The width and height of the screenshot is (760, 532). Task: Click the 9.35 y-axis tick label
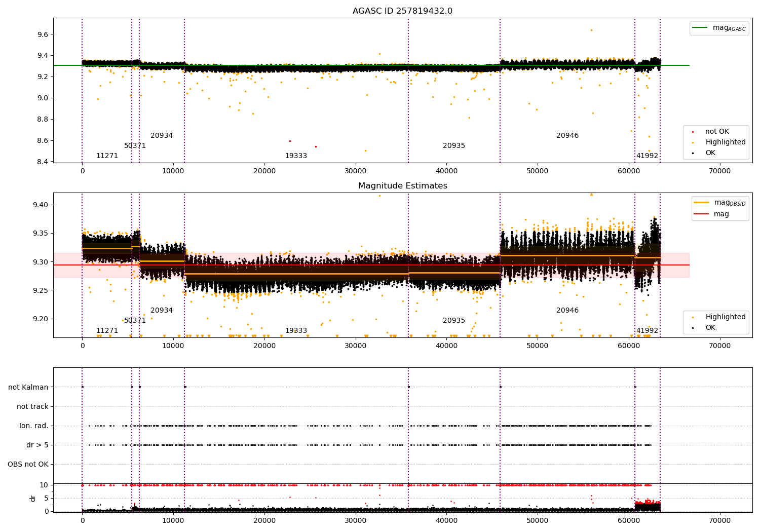click(x=41, y=234)
